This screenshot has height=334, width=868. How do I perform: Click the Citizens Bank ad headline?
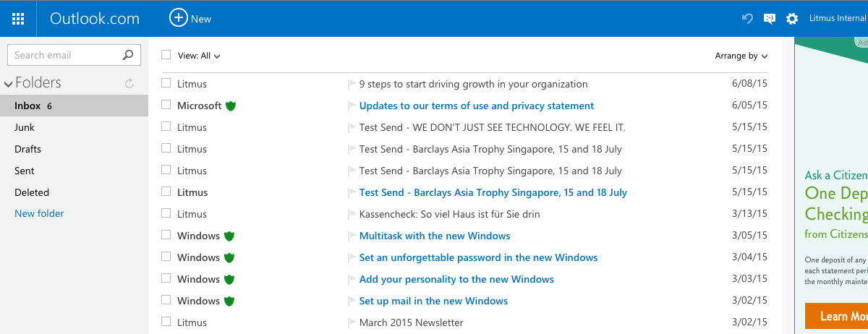[x=836, y=203]
